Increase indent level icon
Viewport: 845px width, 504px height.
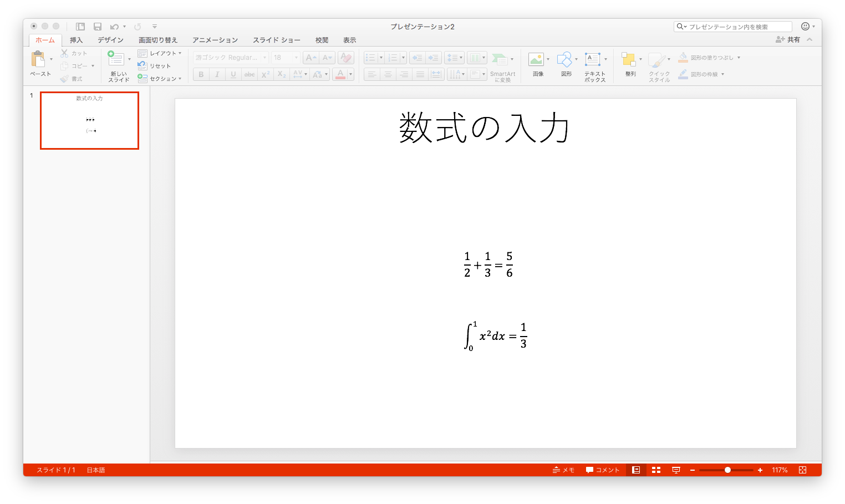click(x=434, y=58)
